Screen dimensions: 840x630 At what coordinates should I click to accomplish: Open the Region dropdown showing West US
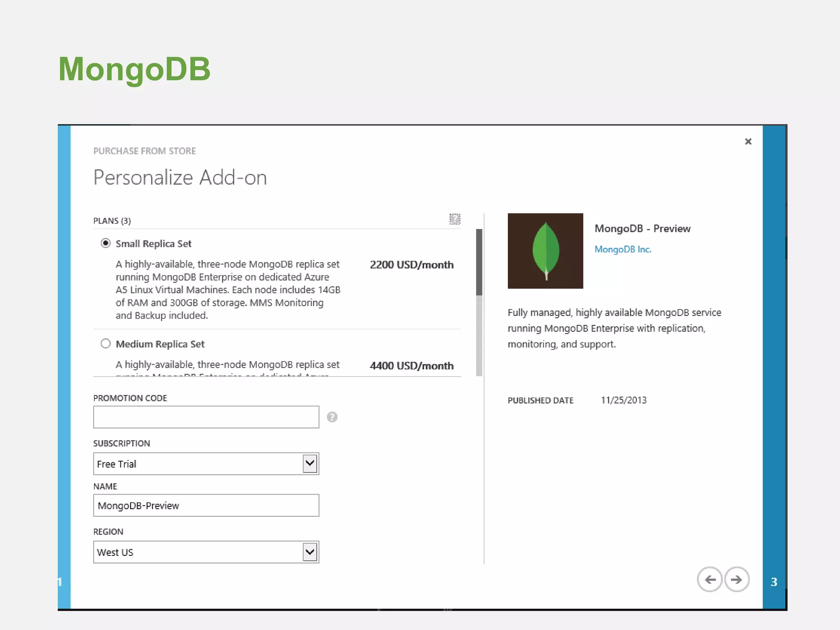point(206,552)
